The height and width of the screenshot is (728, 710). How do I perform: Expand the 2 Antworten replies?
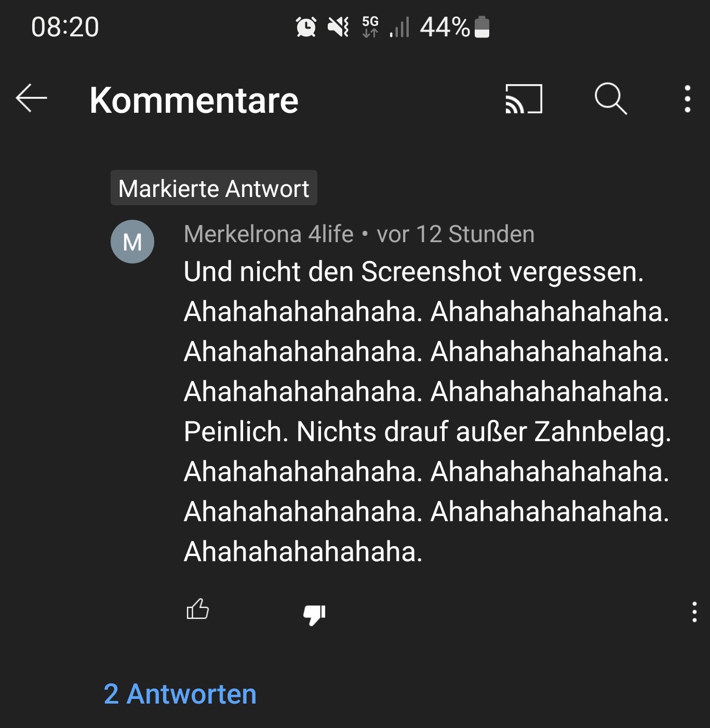[x=180, y=694]
